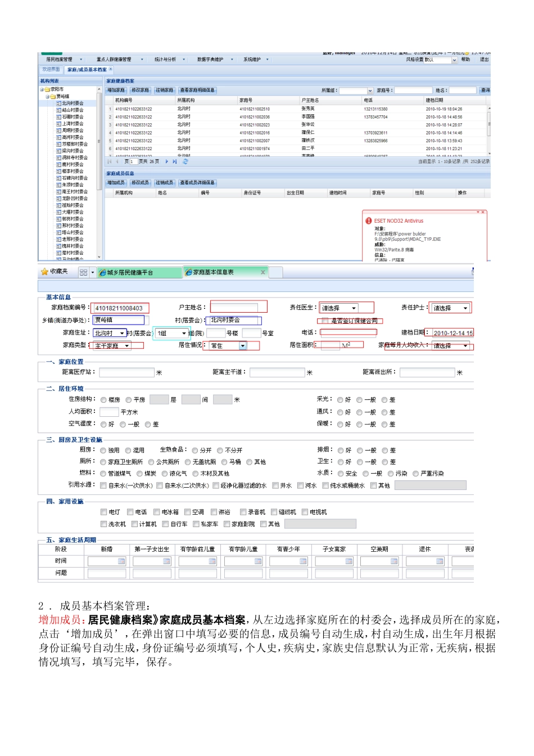Open 统计与分析 menu
Image resolution: width=534 pixels, height=756 pixels.
(170, 59)
